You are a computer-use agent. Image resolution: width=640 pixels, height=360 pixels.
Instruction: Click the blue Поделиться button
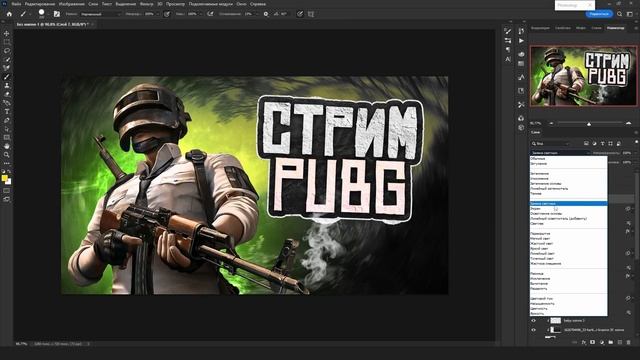599,14
